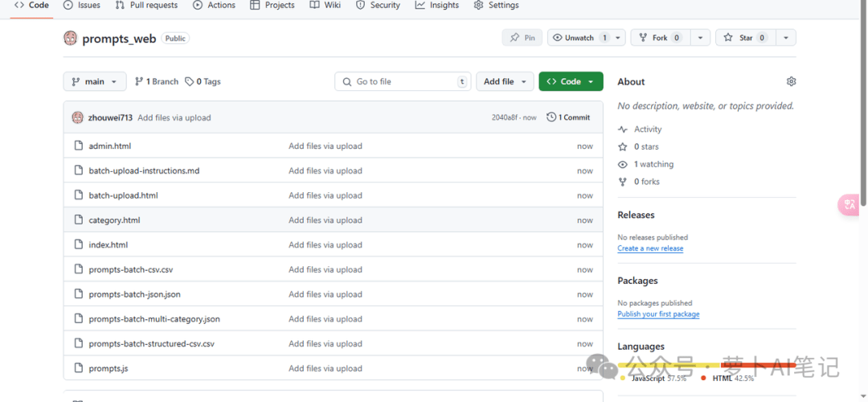Open the Security tab
The image size is (868, 402).
(x=378, y=6)
